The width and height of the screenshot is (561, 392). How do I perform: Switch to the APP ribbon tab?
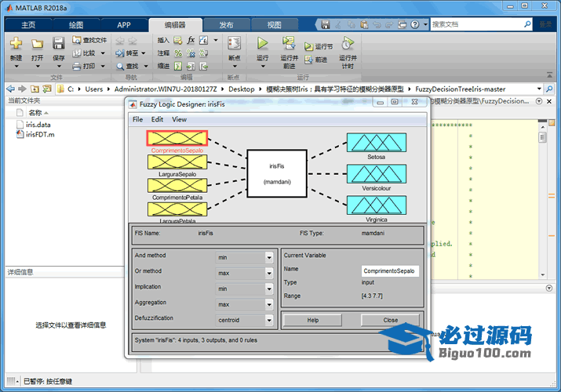[x=124, y=25]
